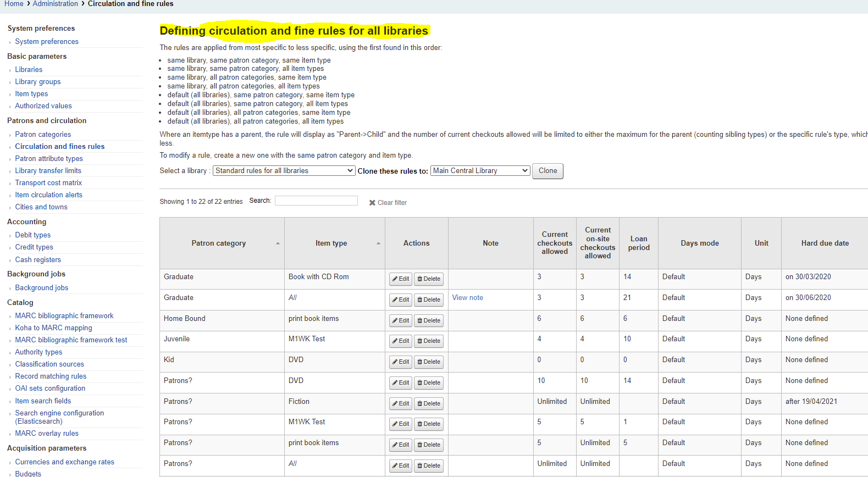The image size is (868, 477).
Task: Open MARC bibliographic framework test link
Action: click(71, 340)
